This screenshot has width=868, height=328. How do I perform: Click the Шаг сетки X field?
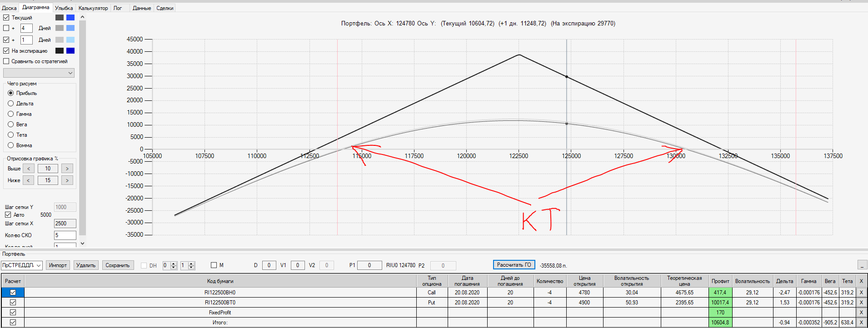coord(65,224)
